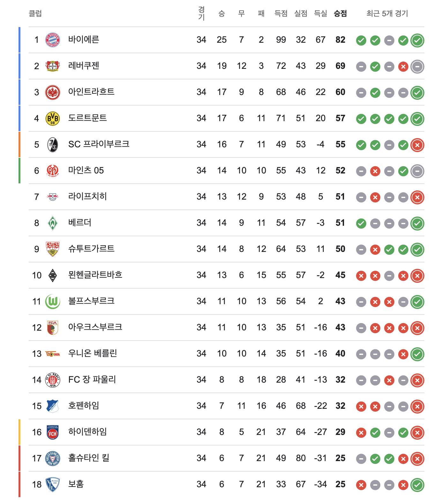Click the Bayern Munich club logo
The height and width of the screenshot is (500, 448).
tap(53, 40)
